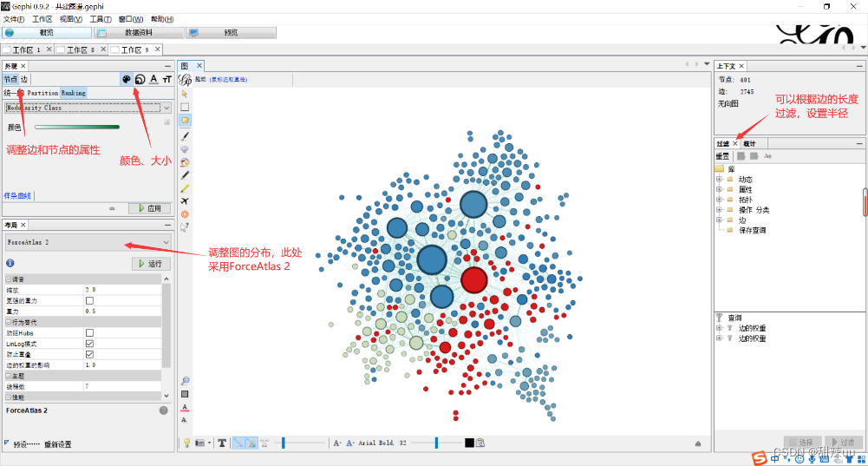Select the label color icon
Screen dimensions: 868x466
tap(153, 79)
